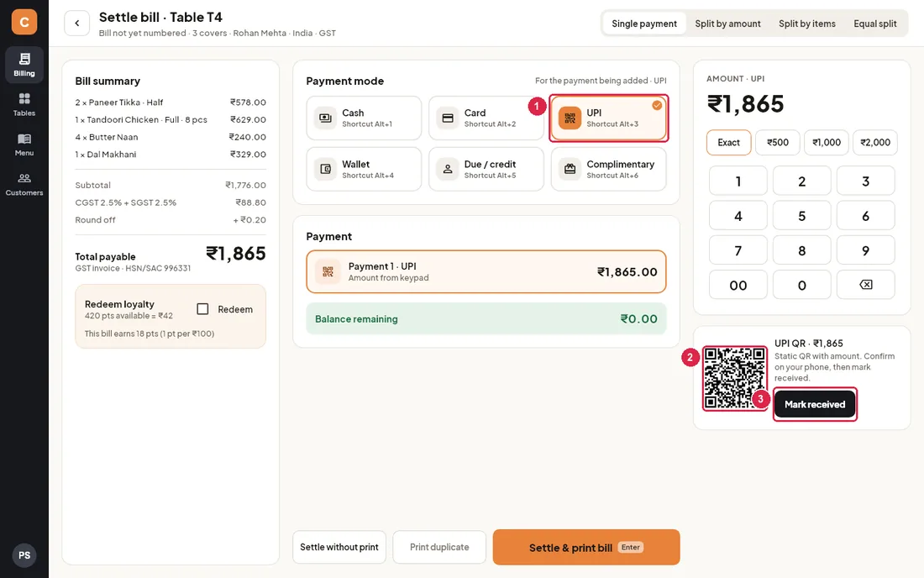Choose the ₹500 quick amount
Viewport: 924px width, 578px height.
(777, 143)
